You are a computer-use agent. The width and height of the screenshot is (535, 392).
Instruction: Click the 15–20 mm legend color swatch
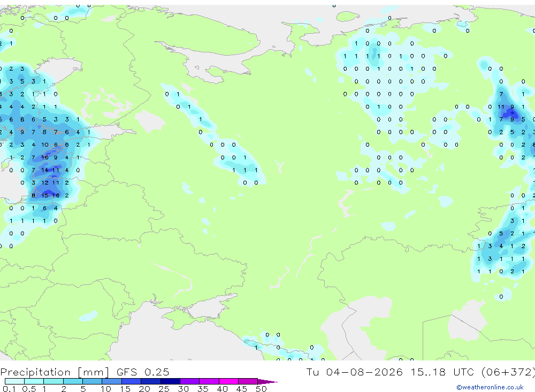coord(132,381)
